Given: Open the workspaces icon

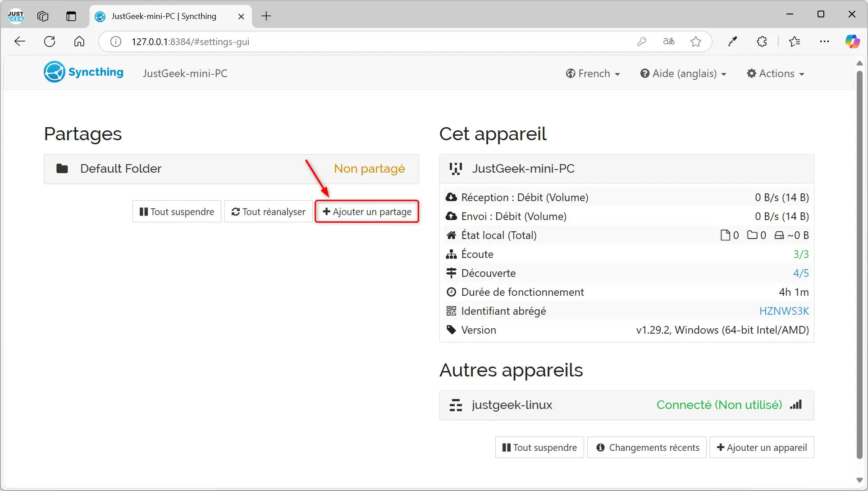Looking at the screenshot, I should click(43, 16).
